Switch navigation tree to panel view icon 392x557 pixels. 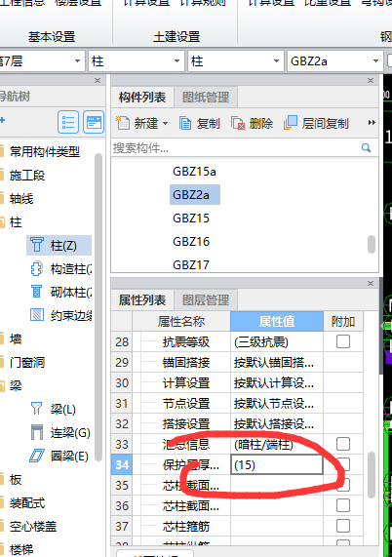pyautogui.click(x=94, y=122)
